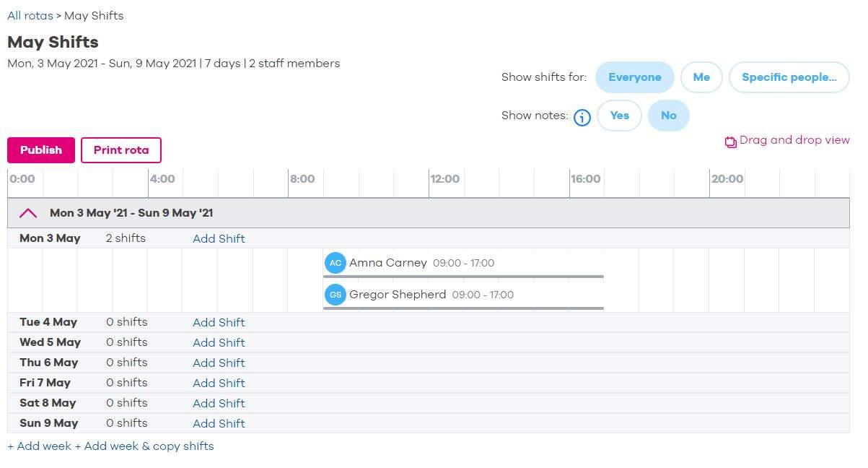Click the May Shifts heading
868x468 pixels.
[x=53, y=42]
